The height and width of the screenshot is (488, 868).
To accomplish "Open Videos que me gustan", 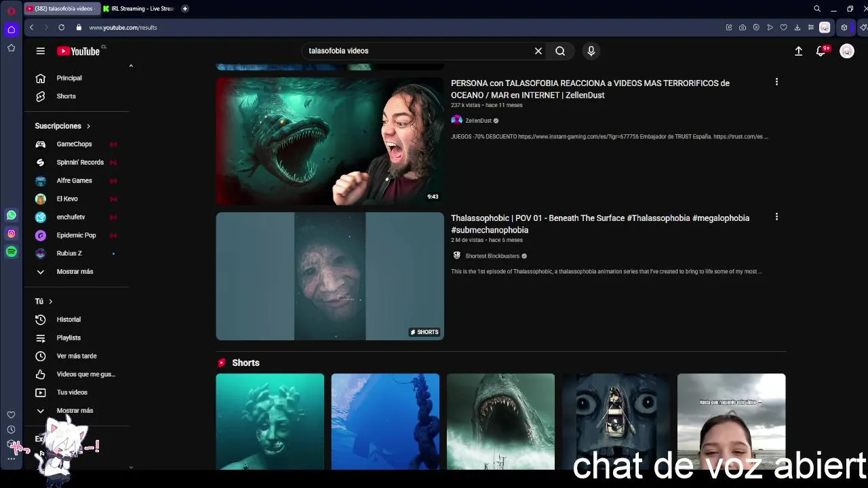I will click(85, 374).
